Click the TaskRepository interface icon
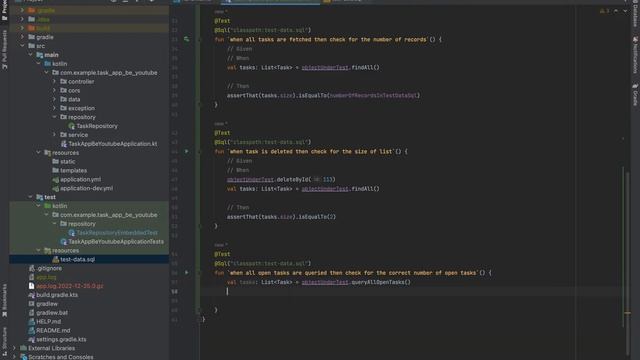Viewport: 640px width, 360px height. [x=71, y=126]
